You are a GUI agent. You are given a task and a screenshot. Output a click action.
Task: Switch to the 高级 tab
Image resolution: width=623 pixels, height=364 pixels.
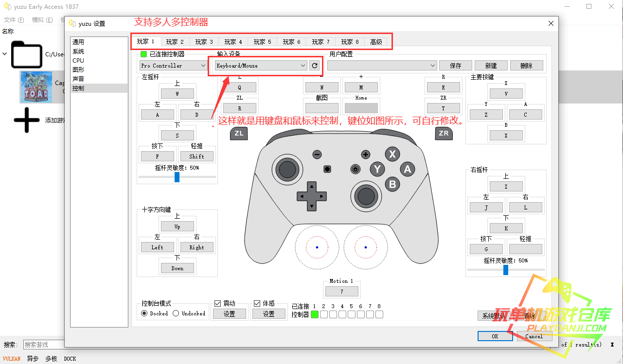pyautogui.click(x=376, y=42)
